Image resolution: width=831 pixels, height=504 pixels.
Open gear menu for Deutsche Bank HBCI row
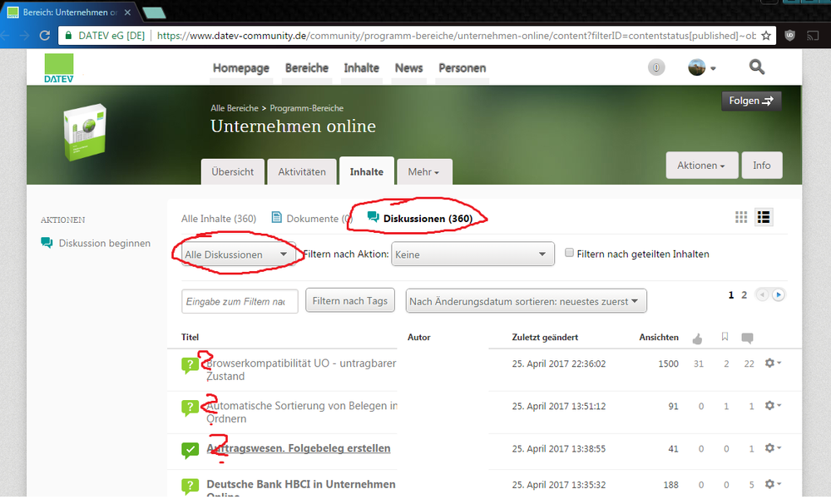click(773, 484)
